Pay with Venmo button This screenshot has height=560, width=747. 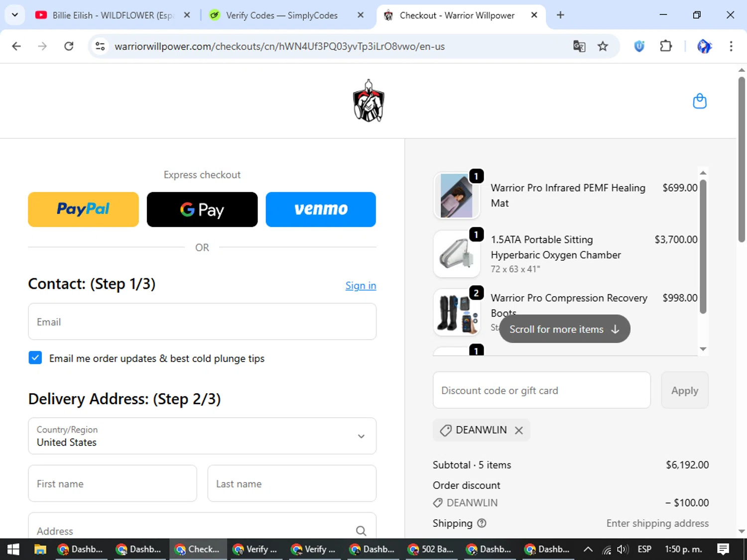(x=321, y=210)
